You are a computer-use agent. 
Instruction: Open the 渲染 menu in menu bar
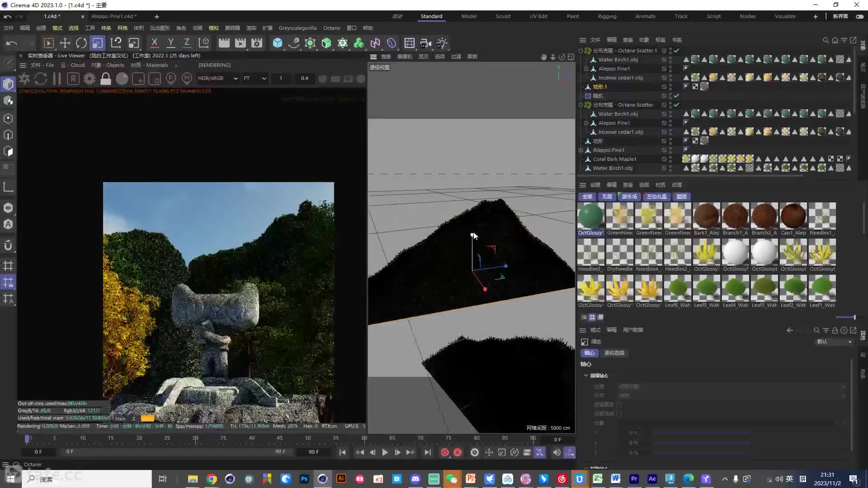coord(251,28)
